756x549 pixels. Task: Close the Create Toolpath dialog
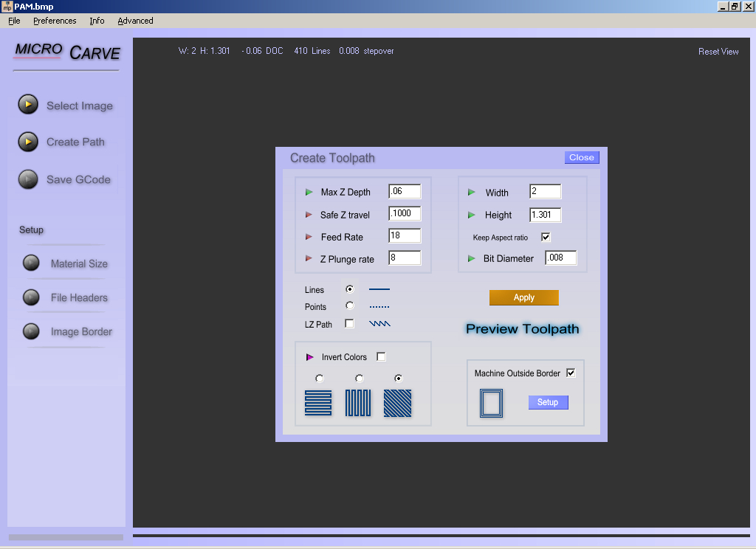point(582,158)
